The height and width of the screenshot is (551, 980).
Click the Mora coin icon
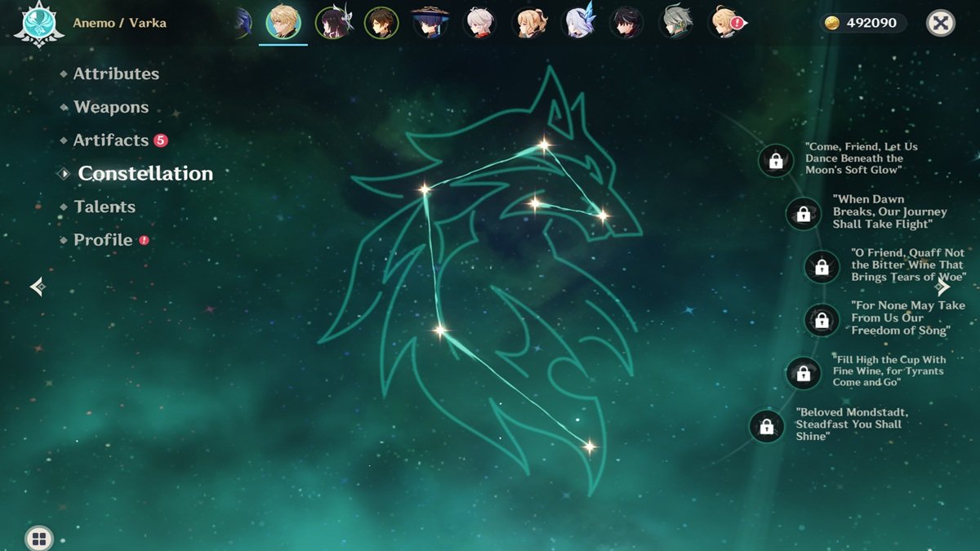(x=834, y=23)
